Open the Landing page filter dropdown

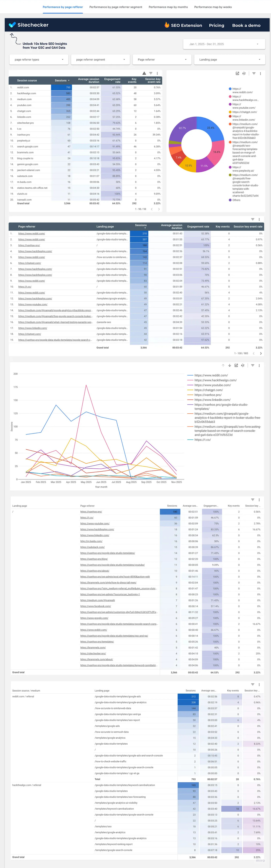click(x=230, y=60)
